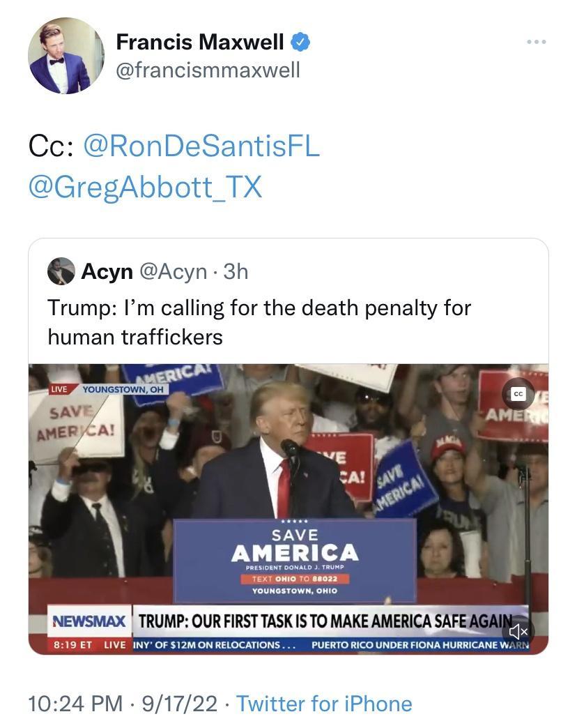Click Francis Maxwell's verified badge
The width and height of the screenshot is (577, 728).
click(300, 42)
